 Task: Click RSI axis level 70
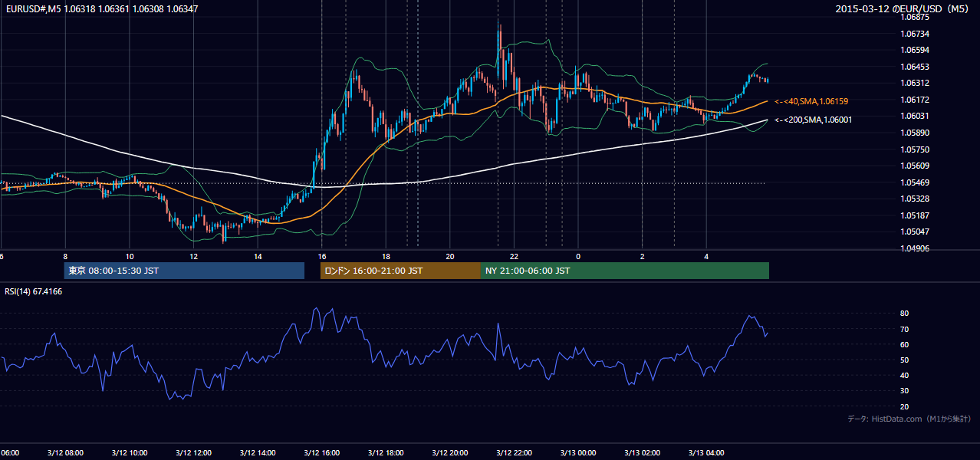(905, 329)
